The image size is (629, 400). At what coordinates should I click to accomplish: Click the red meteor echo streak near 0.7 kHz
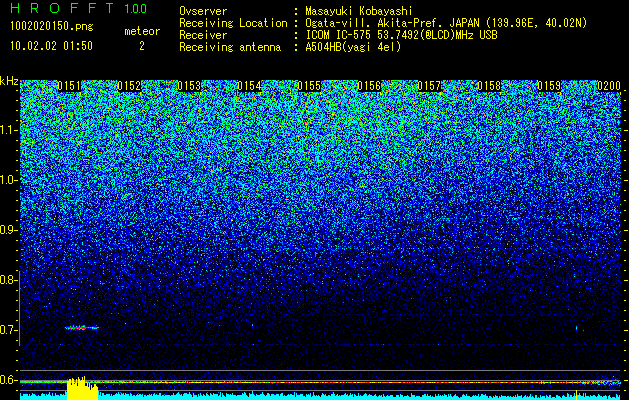click(x=82, y=328)
